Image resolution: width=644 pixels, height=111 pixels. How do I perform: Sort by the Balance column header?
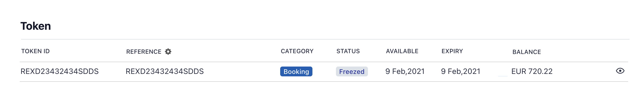point(526,52)
